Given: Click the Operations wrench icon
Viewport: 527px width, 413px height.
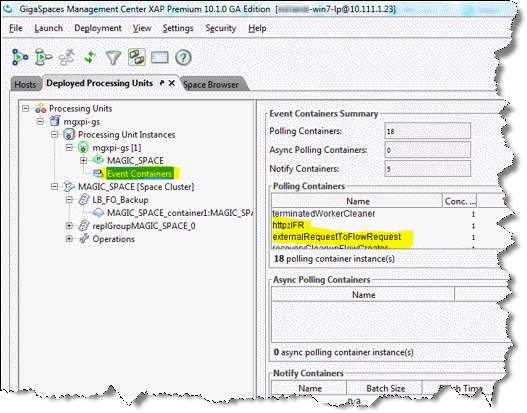Looking at the screenshot, I should pos(84,239).
